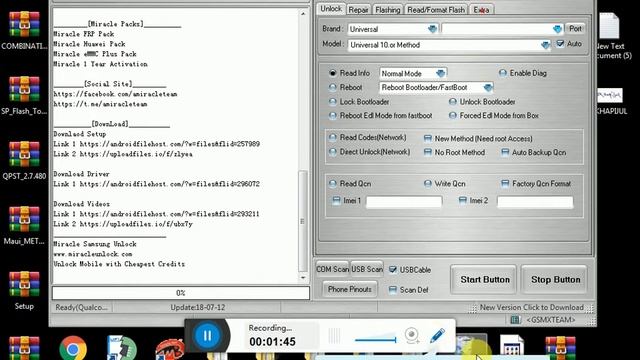This screenshot has width=640, height=360.
Task: Select the pencil annotation tool in recorder
Action: pyautogui.click(x=437, y=335)
